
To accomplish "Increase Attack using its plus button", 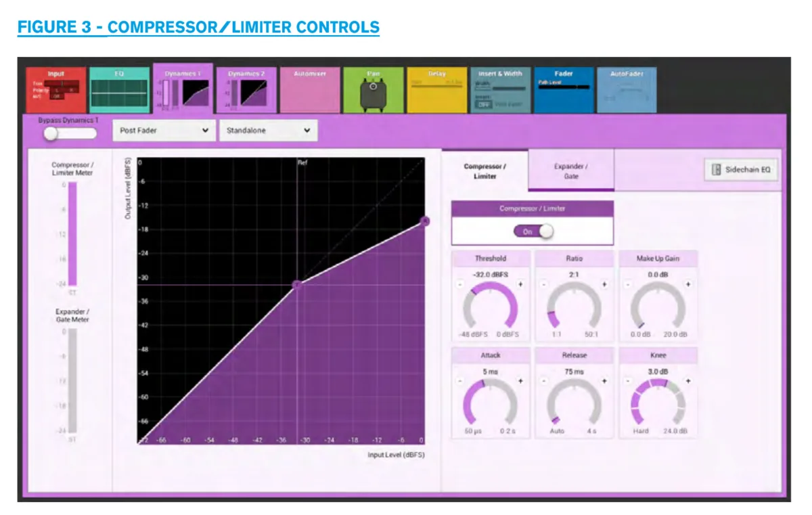I will pyautogui.click(x=520, y=381).
